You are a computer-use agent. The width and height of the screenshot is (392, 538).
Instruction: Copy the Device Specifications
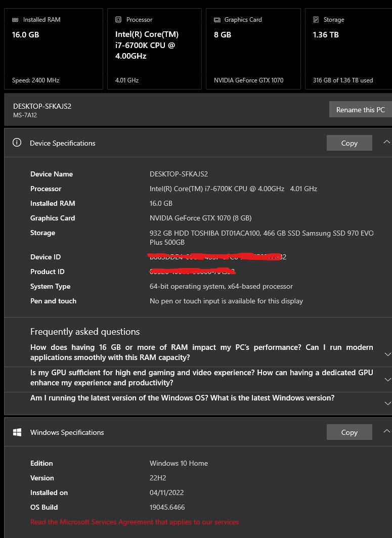click(349, 143)
